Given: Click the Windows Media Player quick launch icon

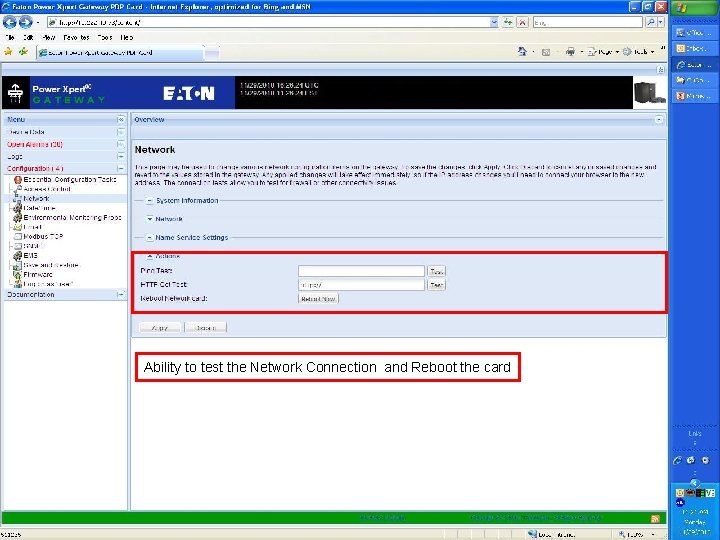Looking at the screenshot, I should [705, 461].
